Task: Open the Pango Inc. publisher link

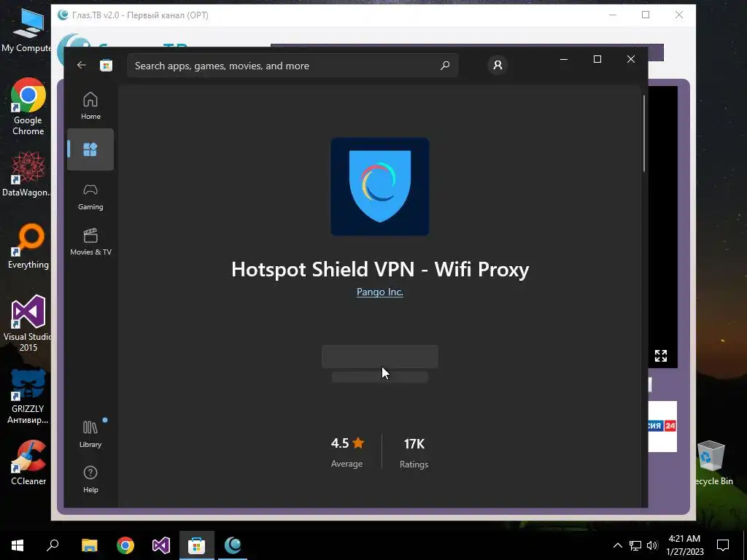Action: tap(379, 292)
